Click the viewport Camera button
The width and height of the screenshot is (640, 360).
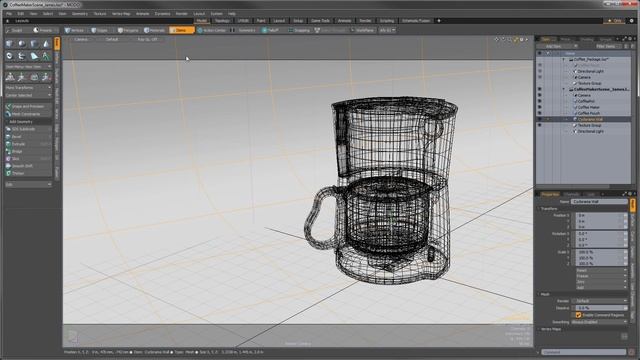point(81,40)
